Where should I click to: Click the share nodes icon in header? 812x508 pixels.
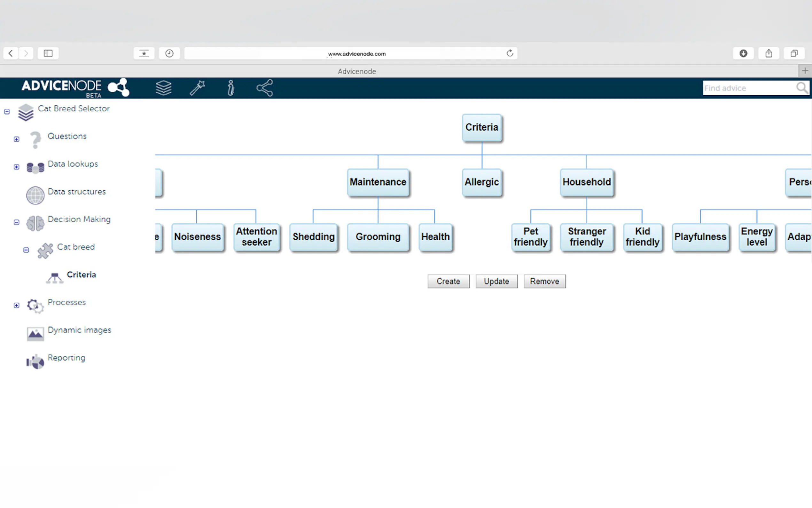pos(265,88)
